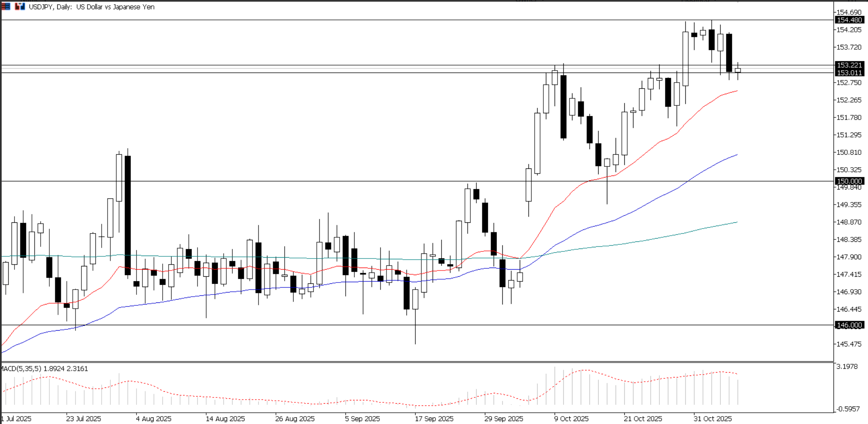
Task: Select the chart title 'USDJPY, Daily'
Action: click(x=50, y=7)
